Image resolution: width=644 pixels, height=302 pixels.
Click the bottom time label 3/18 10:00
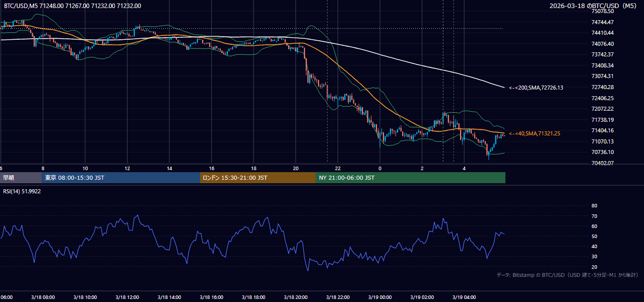click(85, 297)
